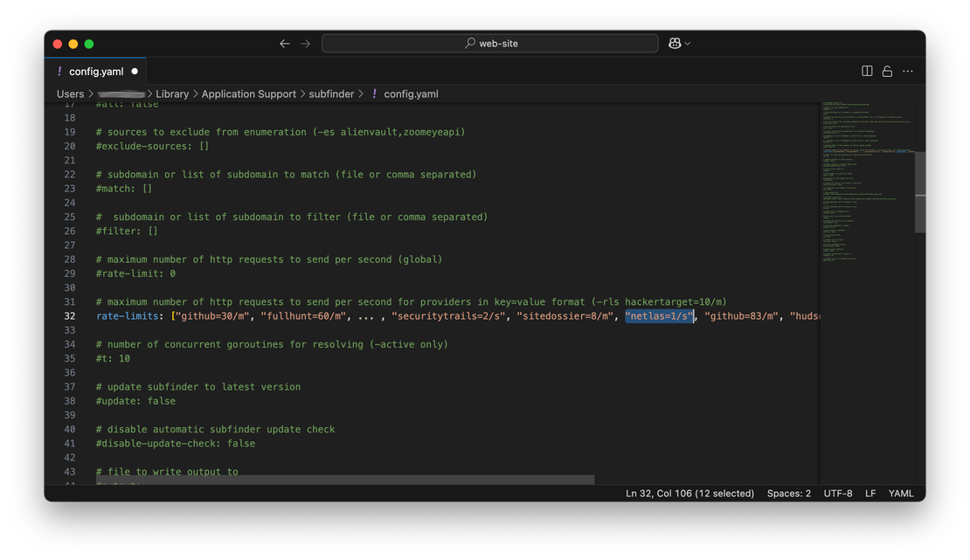Select the config.yaml editor tab
This screenshot has height=560, width=970.
click(x=96, y=71)
